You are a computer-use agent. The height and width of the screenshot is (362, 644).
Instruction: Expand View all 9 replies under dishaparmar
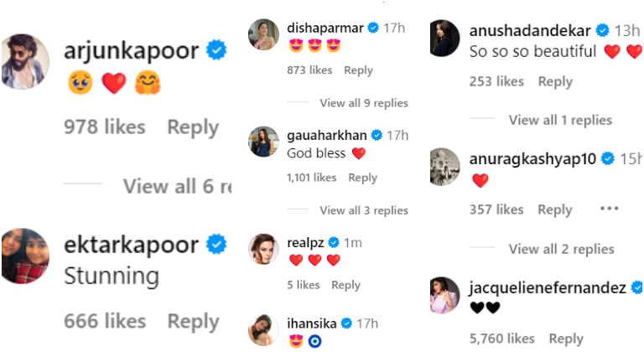(364, 103)
